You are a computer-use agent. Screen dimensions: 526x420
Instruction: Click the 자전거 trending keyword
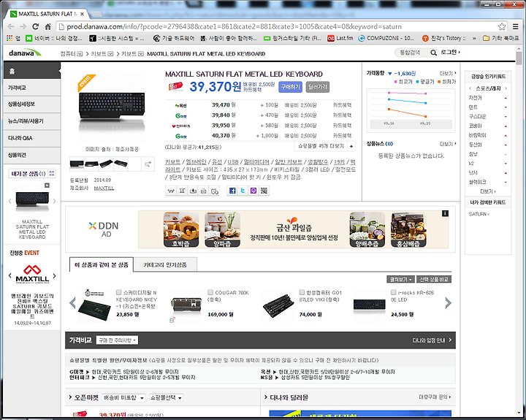(475, 98)
